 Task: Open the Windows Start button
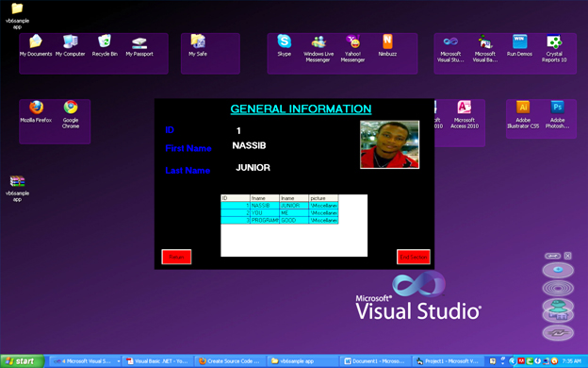click(22, 361)
